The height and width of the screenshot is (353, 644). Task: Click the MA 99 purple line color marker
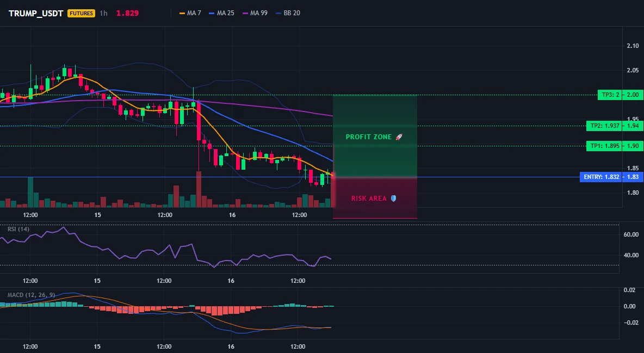point(245,13)
